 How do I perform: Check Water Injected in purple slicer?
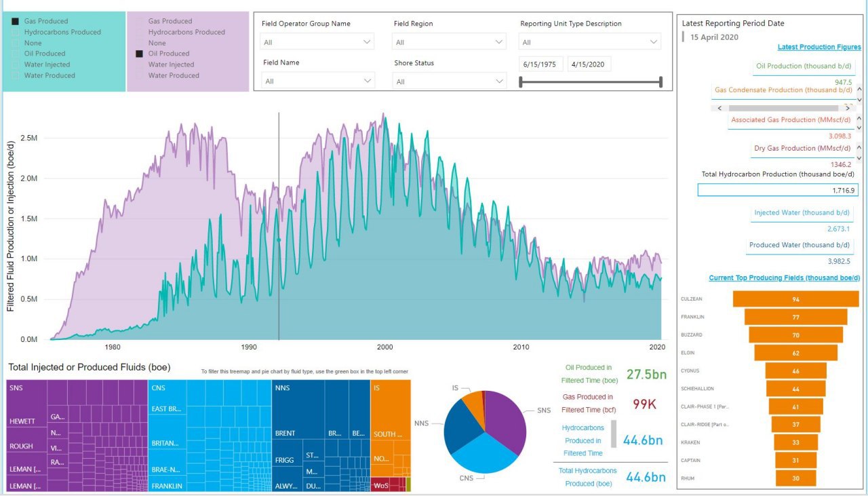coord(140,64)
